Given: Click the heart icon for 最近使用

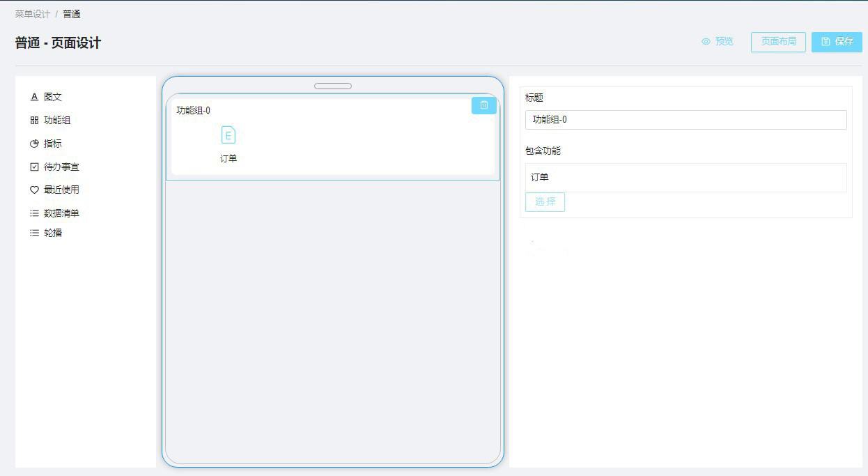Looking at the screenshot, I should 34,190.
